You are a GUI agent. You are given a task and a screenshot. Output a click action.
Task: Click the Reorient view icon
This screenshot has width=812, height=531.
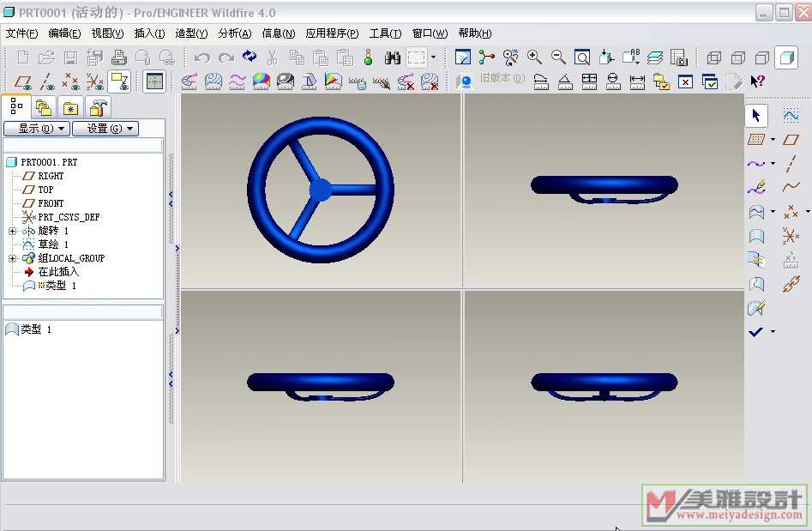tap(606, 57)
